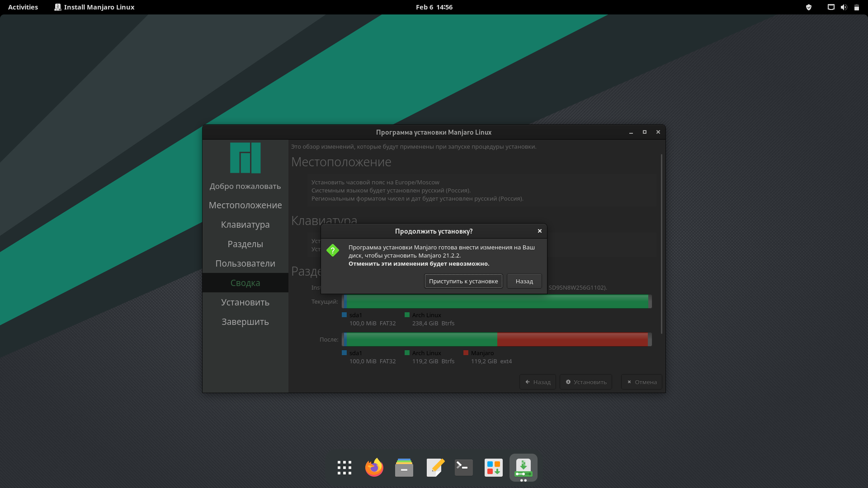Viewport: 868px width, 488px height.
Task: Open Terminal from the dock
Action: tap(464, 468)
